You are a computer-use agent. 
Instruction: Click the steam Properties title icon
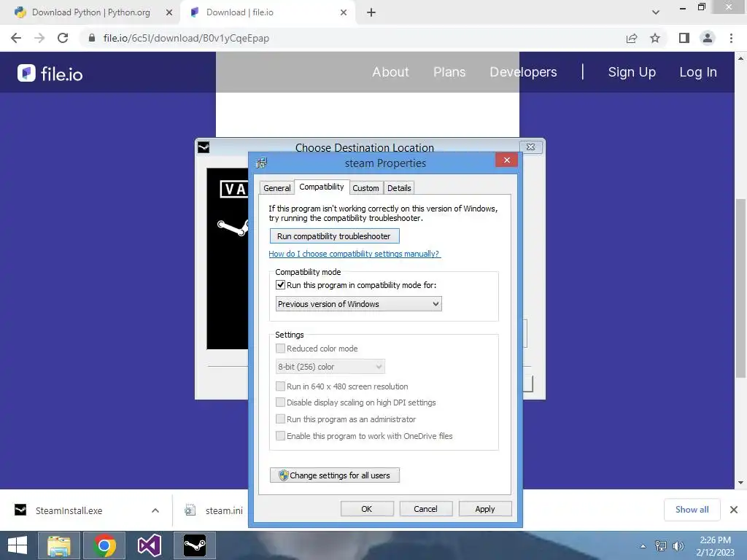pyautogui.click(x=262, y=163)
